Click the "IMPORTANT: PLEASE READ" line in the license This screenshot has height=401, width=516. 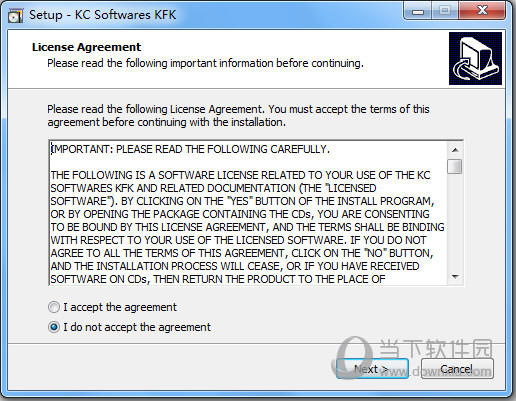tap(190, 149)
